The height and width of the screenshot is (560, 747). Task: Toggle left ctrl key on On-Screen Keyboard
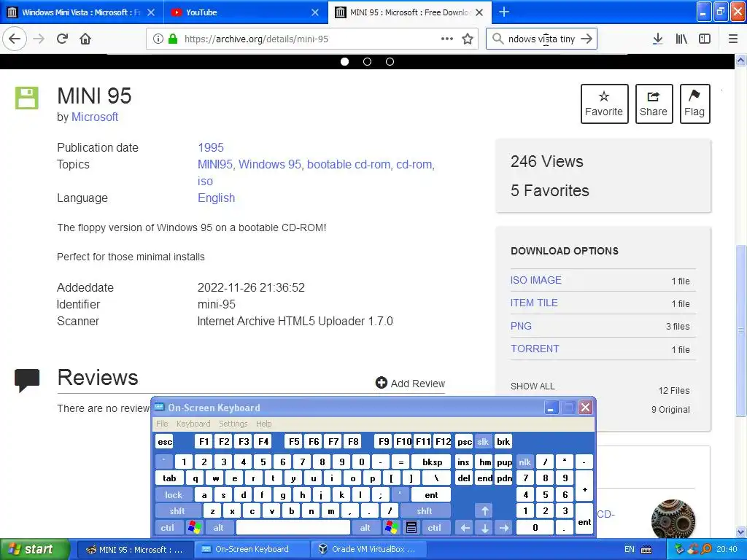point(167,528)
